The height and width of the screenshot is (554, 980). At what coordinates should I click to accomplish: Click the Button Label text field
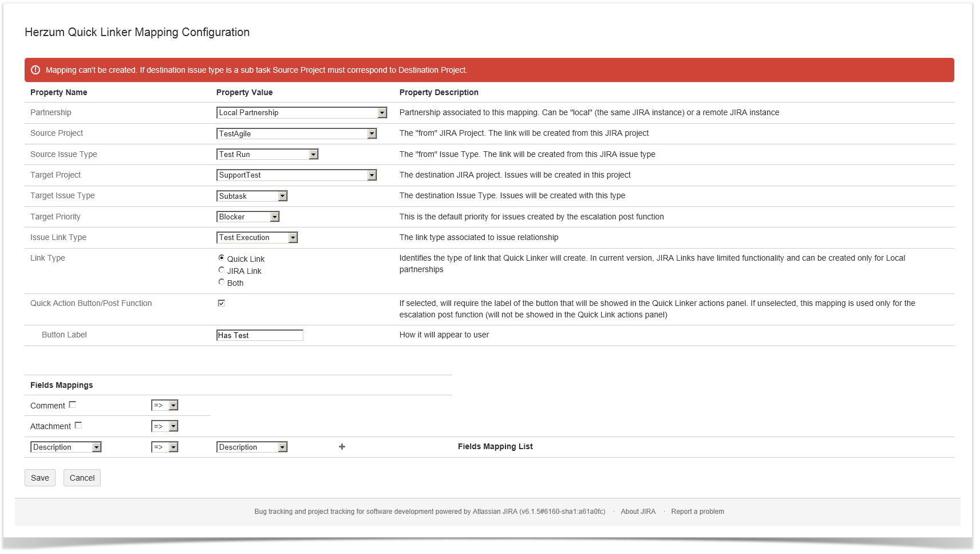(260, 335)
